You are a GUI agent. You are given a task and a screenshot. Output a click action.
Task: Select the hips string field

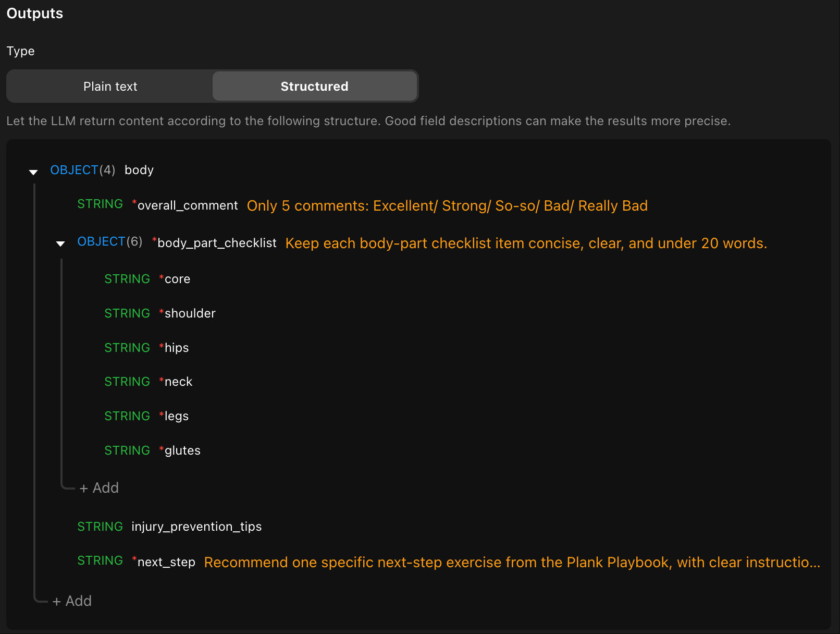[176, 348]
